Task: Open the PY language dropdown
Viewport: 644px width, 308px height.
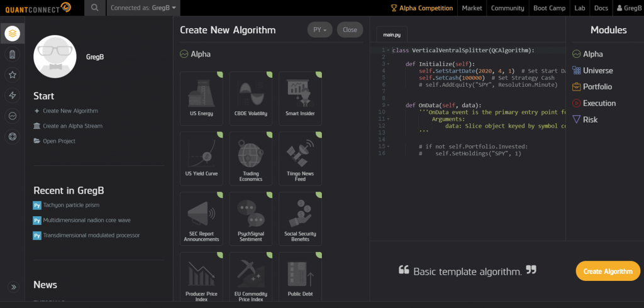Action: tap(320, 30)
